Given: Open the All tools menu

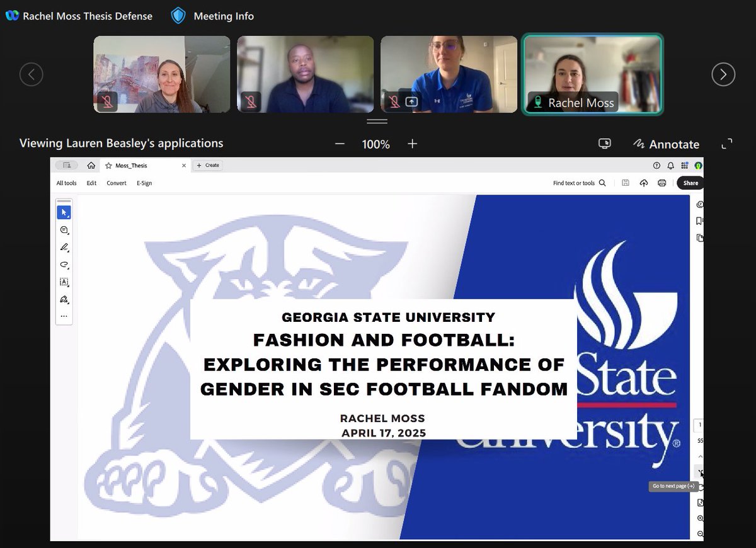Looking at the screenshot, I should pos(66,183).
